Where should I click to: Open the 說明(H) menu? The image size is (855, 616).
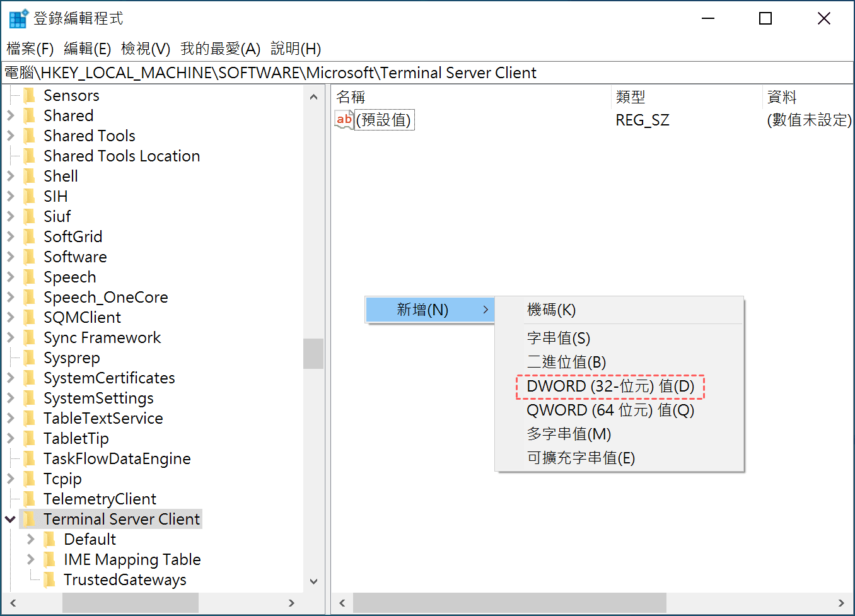296,49
